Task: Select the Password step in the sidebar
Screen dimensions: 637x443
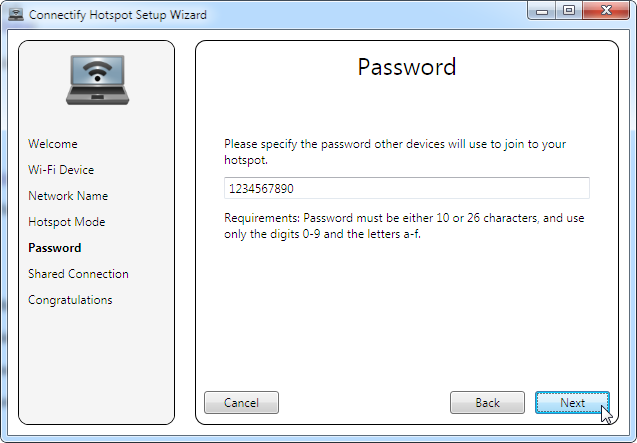Action: (55, 248)
